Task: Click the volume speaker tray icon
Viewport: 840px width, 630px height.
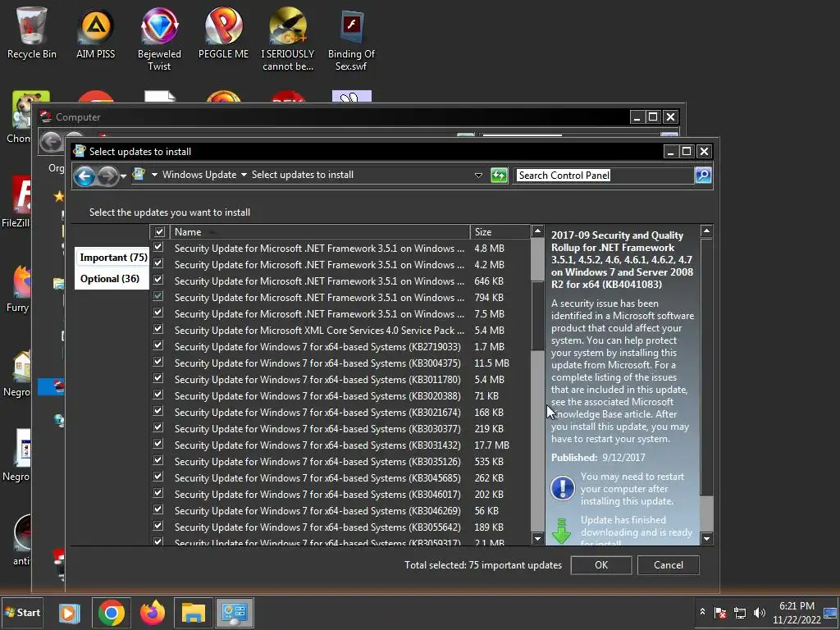Action: pos(759,612)
